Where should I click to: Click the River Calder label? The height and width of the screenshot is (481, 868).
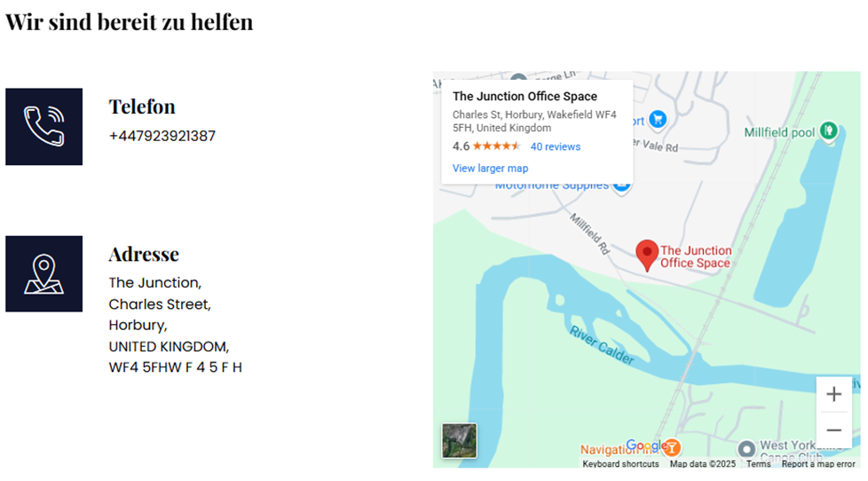click(x=603, y=345)
